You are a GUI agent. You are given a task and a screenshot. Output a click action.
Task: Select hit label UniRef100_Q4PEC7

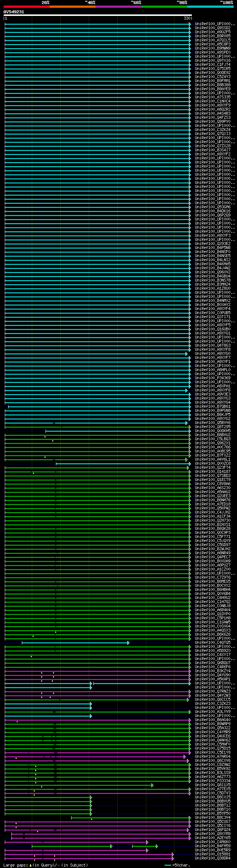point(213,557)
